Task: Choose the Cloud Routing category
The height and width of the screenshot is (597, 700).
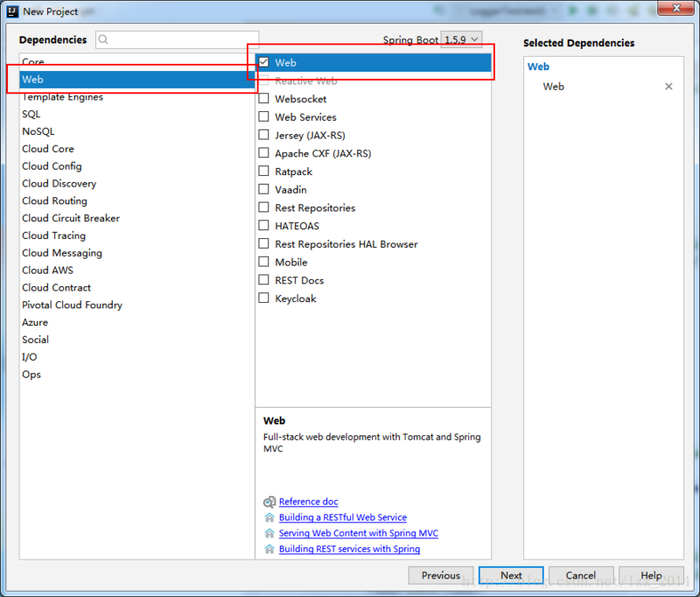Action: click(x=136, y=201)
